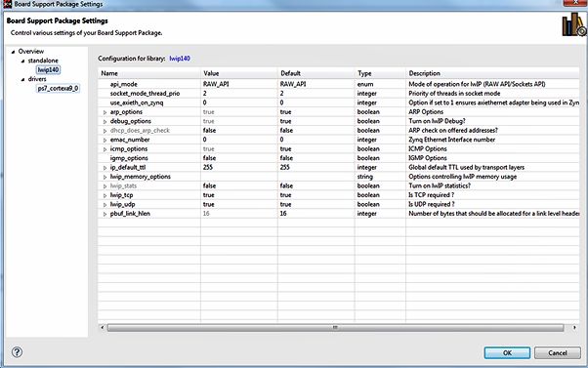The image size is (588, 368).
Task: Dismiss dialog with Cancel button
Action: pos(558,352)
